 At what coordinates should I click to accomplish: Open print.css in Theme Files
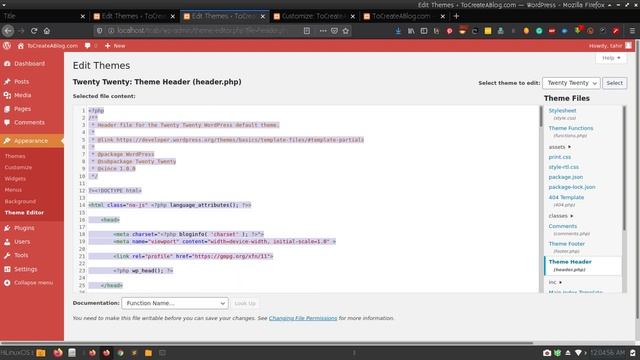point(560,157)
